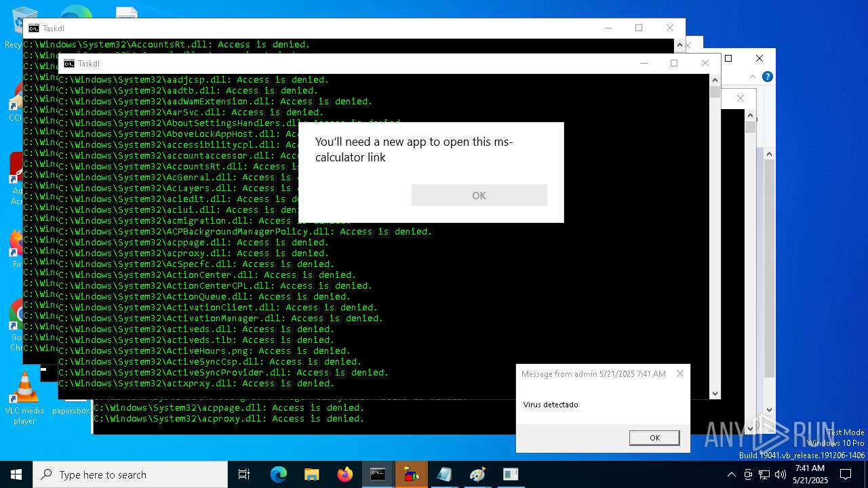Click OK on the ms-calculator link dialog
This screenshot has height=488, width=868.
click(479, 195)
